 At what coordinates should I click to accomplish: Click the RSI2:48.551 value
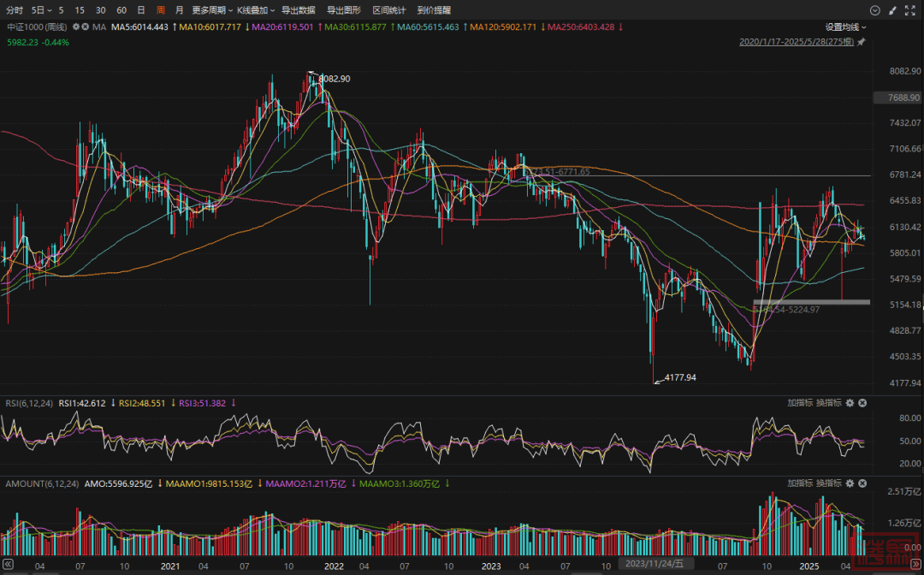[x=143, y=404]
